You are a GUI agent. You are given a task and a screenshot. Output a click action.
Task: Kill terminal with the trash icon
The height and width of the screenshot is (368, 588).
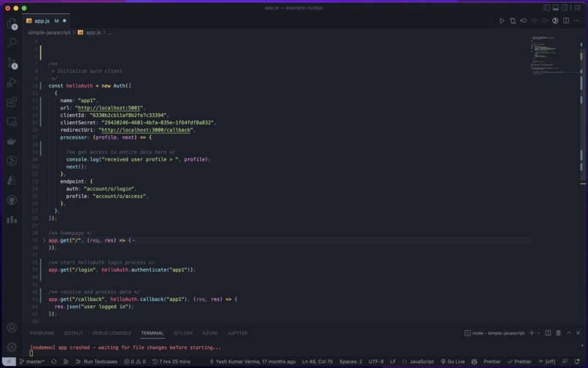tap(558, 333)
